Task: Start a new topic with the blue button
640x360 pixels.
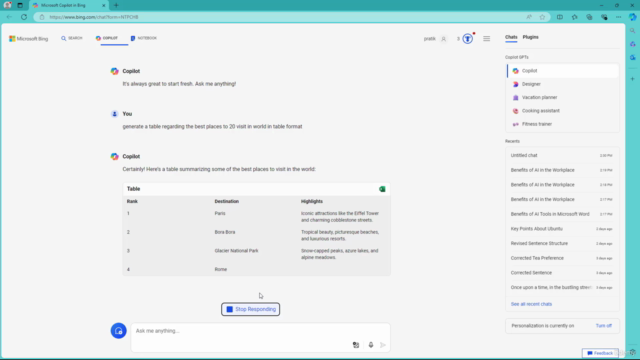Action: coord(118,331)
